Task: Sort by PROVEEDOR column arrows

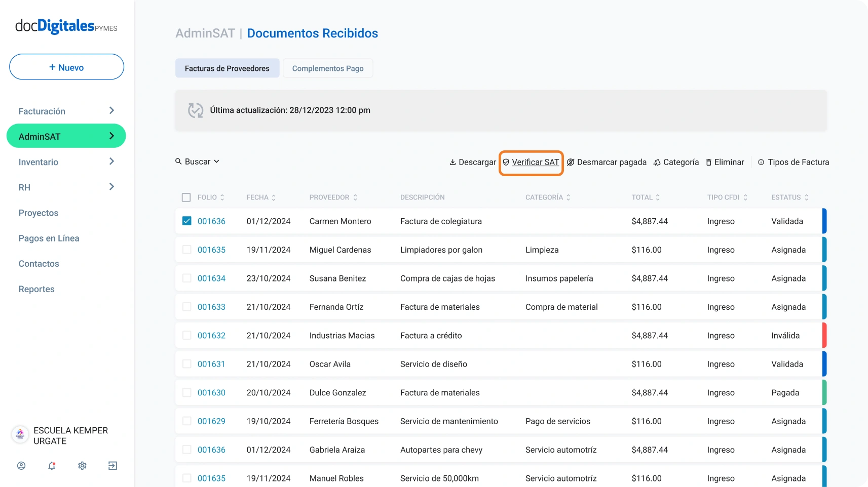Action: click(355, 197)
